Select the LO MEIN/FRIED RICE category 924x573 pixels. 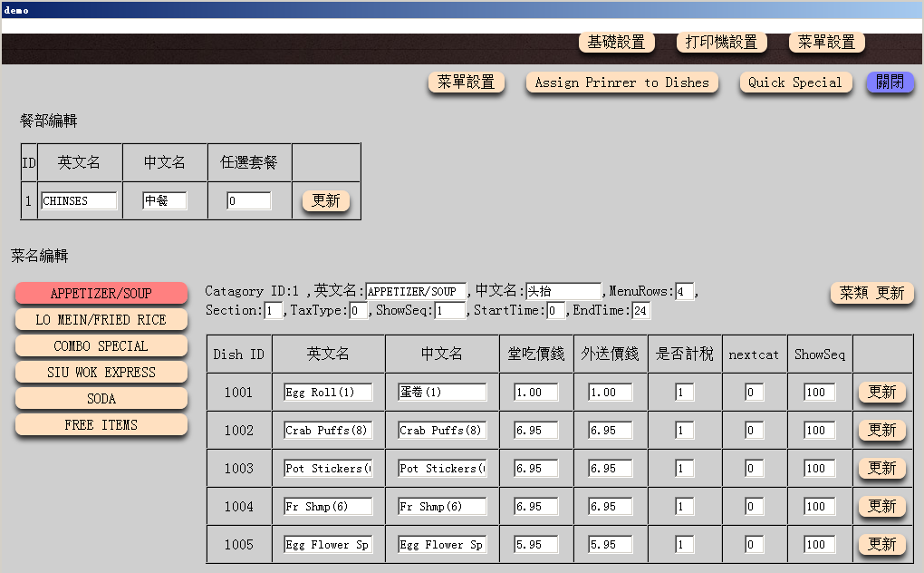tap(101, 320)
